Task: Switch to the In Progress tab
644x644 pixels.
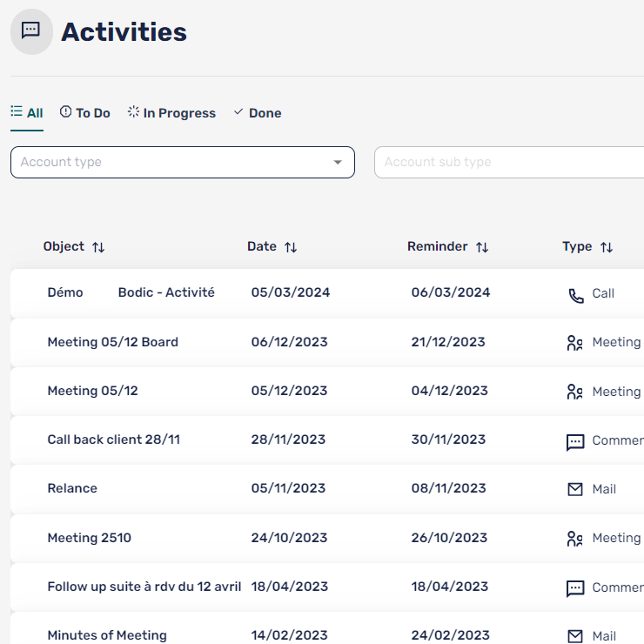Action: (171, 113)
